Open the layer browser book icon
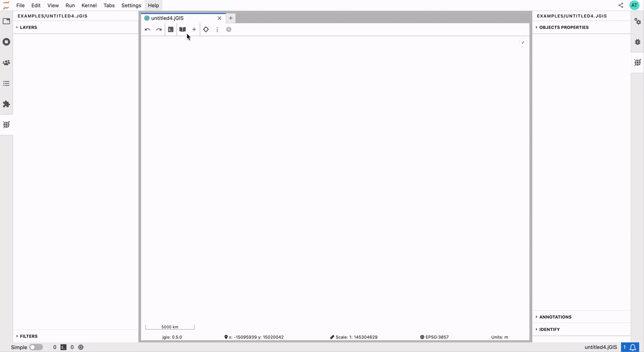The height and width of the screenshot is (352, 644). (x=182, y=30)
